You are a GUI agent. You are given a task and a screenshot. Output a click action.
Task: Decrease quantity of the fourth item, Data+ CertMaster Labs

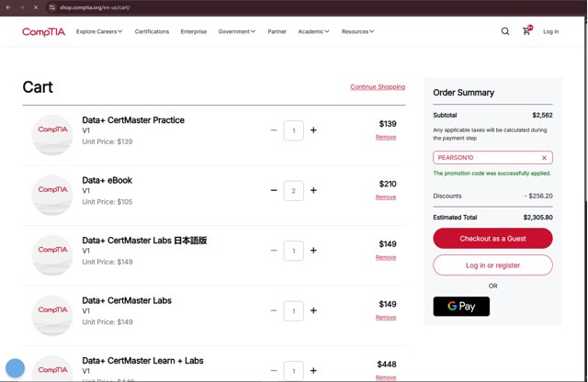pos(274,310)
